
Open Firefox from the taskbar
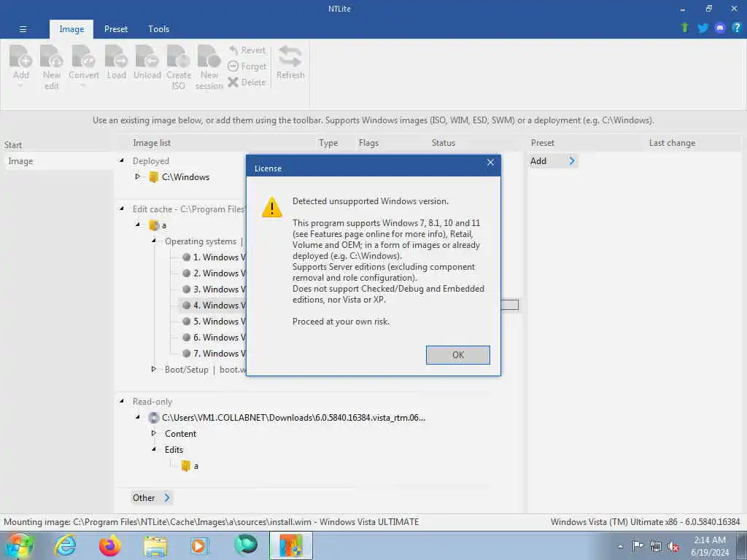(110, 545)
